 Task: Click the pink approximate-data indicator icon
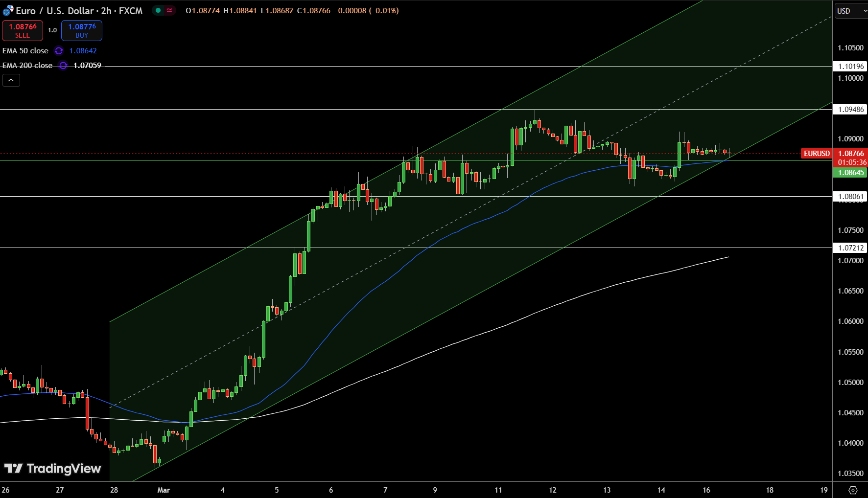click(x=169, y=10)
